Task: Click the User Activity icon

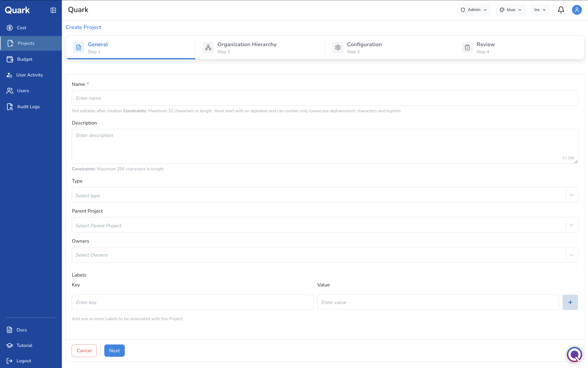Action: (x=9, y=75)
